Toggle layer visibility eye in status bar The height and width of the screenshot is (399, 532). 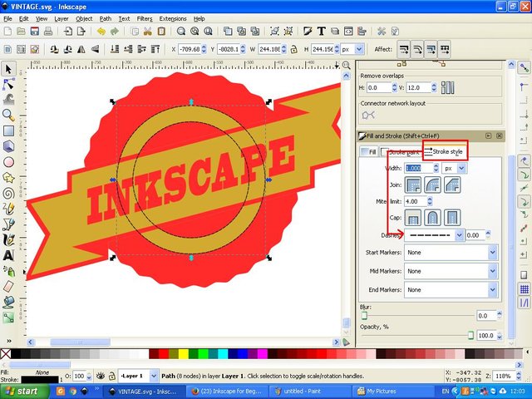100,376
